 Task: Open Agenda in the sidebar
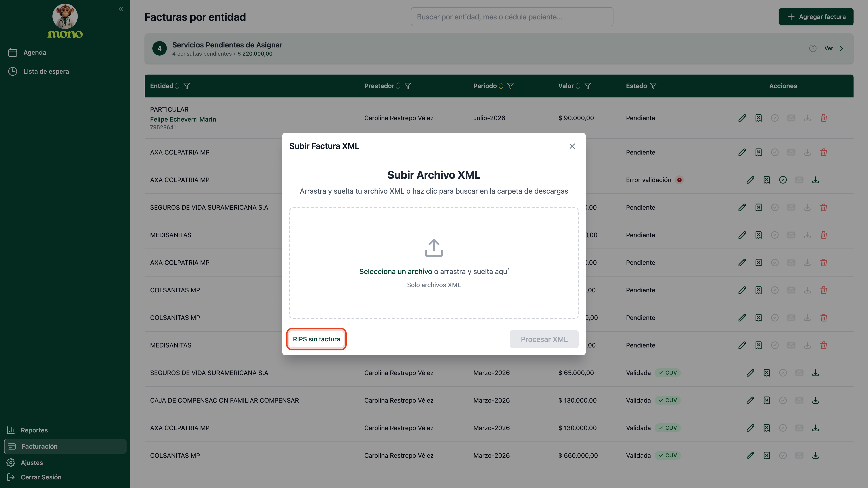point(65,53)
